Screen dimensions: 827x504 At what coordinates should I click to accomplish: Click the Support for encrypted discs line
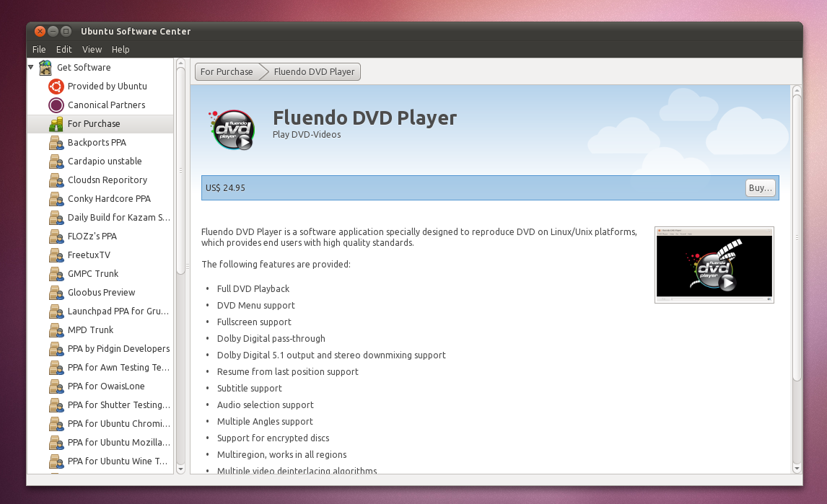point(274,438)
